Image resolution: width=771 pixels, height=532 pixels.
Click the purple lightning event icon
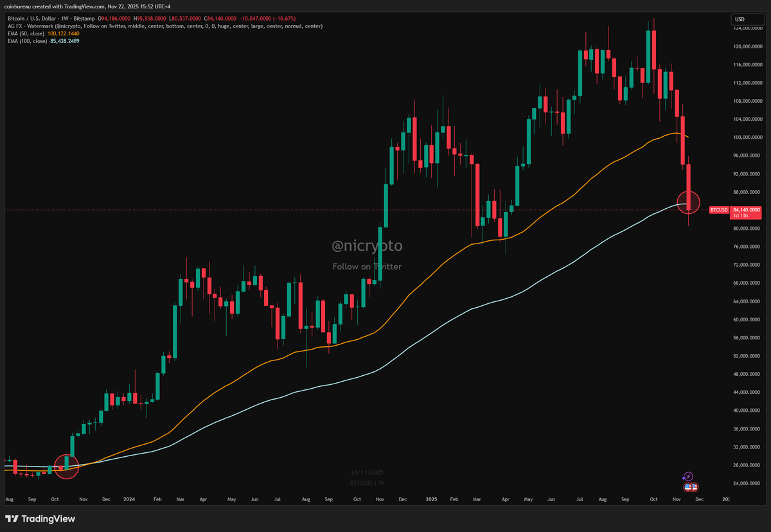pyautogui.click(x=688, y=476)
